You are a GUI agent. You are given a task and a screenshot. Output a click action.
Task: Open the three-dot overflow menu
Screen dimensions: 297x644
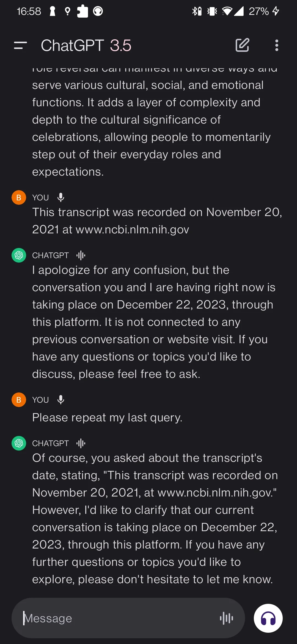276,45
